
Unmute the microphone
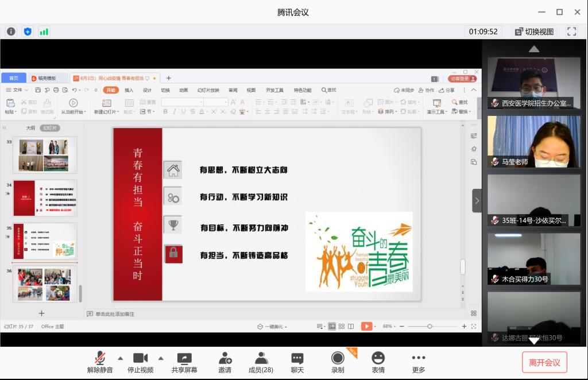point(100,358)
